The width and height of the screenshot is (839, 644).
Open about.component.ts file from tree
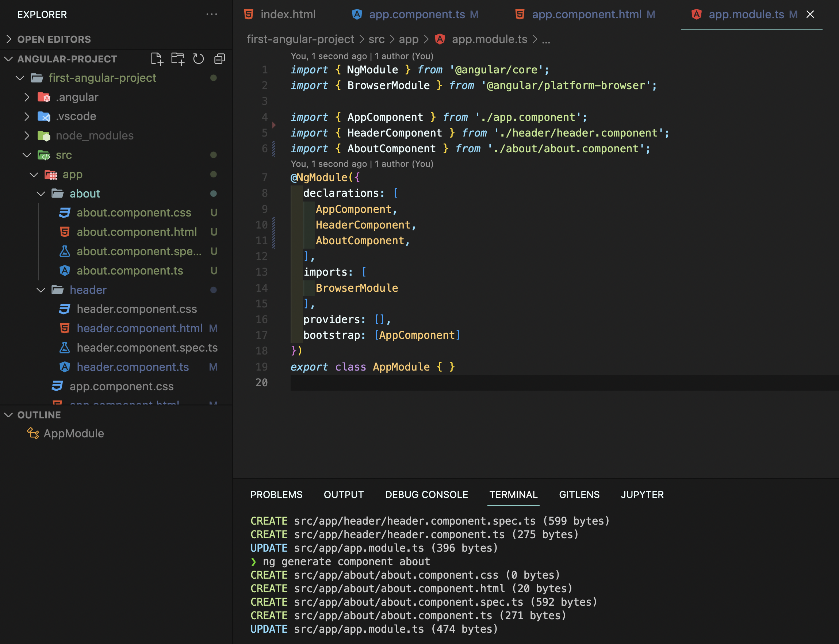(x=130, y=271)
